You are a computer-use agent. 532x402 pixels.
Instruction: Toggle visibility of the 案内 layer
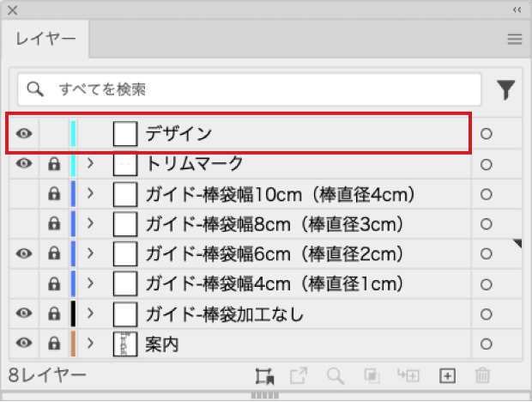[x=24, y=344]
